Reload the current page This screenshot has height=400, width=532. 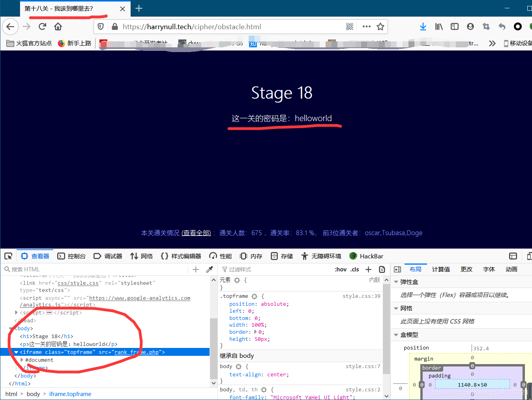pos(42,26)
